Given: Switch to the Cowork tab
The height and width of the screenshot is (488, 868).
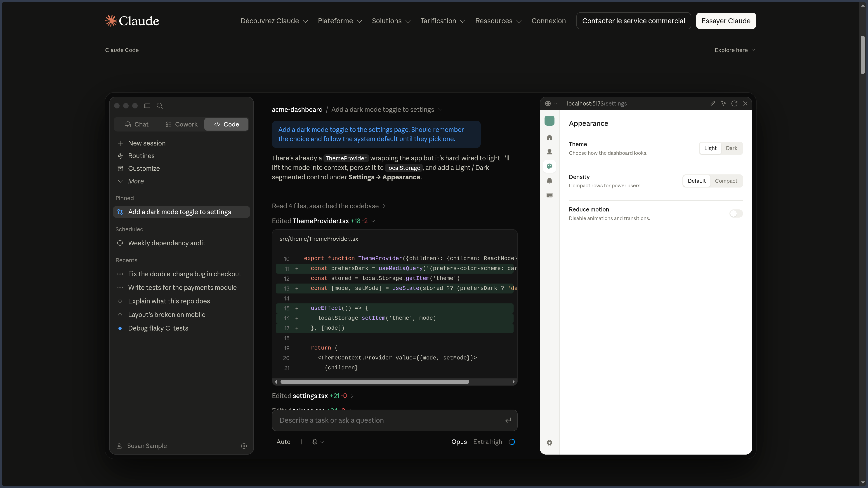Looking at the screenshot, I should (182, 124).
